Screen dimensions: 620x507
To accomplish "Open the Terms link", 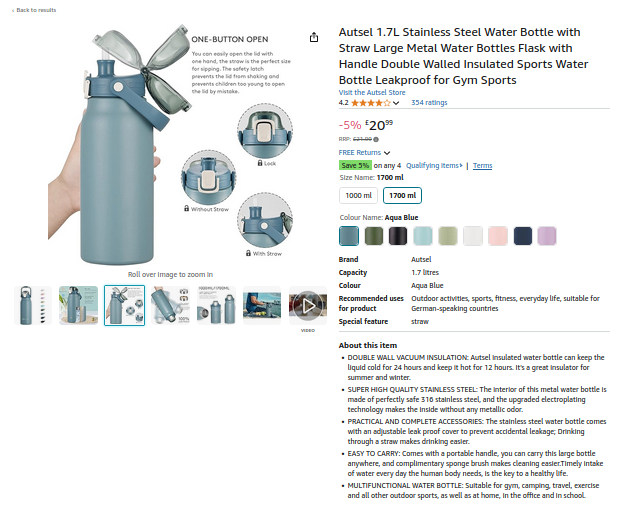I will tap(482, 166).
